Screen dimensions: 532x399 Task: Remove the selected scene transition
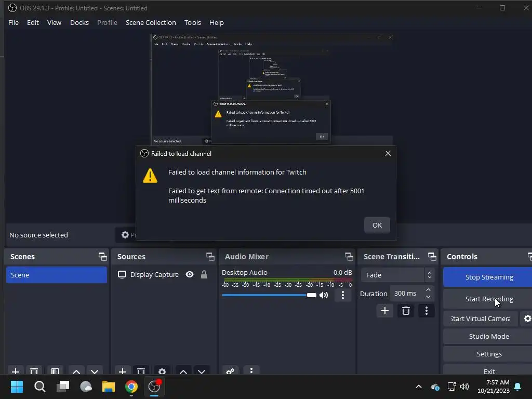406,311
